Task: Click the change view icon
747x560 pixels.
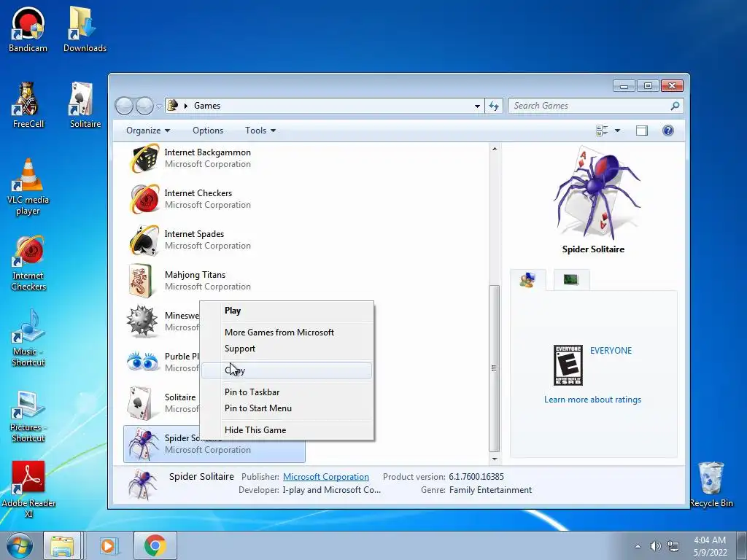Action: tap(602, 131)
